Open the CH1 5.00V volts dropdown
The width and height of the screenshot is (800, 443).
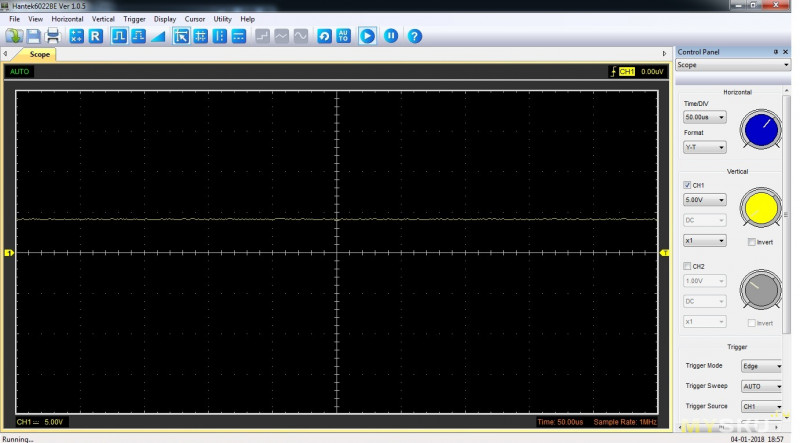coord(705,200)
